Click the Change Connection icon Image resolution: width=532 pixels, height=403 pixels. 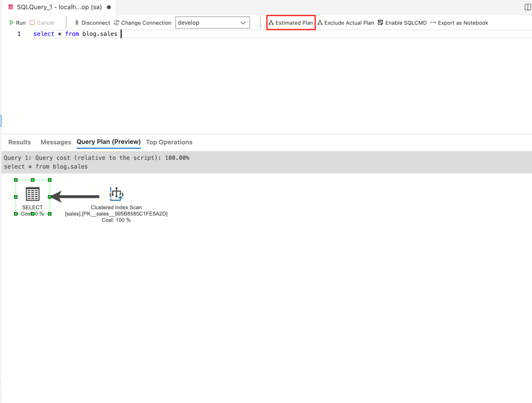coord(116,23)
